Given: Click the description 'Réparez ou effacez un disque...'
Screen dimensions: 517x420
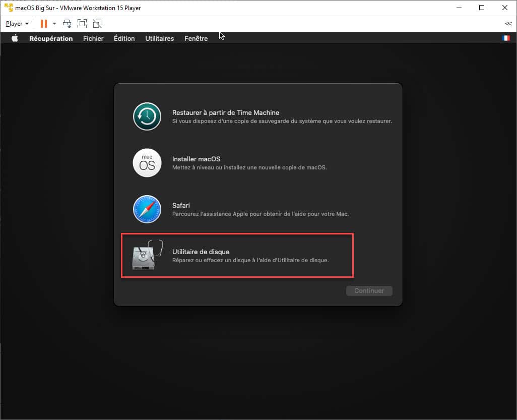Looking at the screenshot, I should 250,260.
